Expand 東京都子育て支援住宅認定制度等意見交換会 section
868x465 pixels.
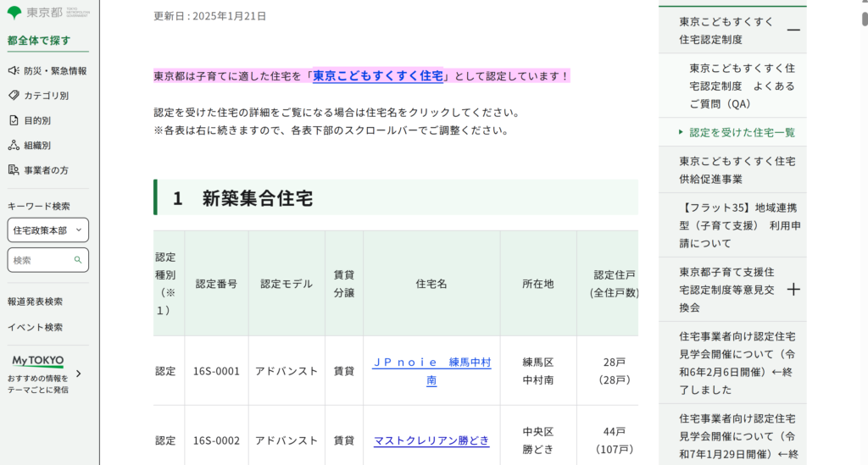(793, 290)
